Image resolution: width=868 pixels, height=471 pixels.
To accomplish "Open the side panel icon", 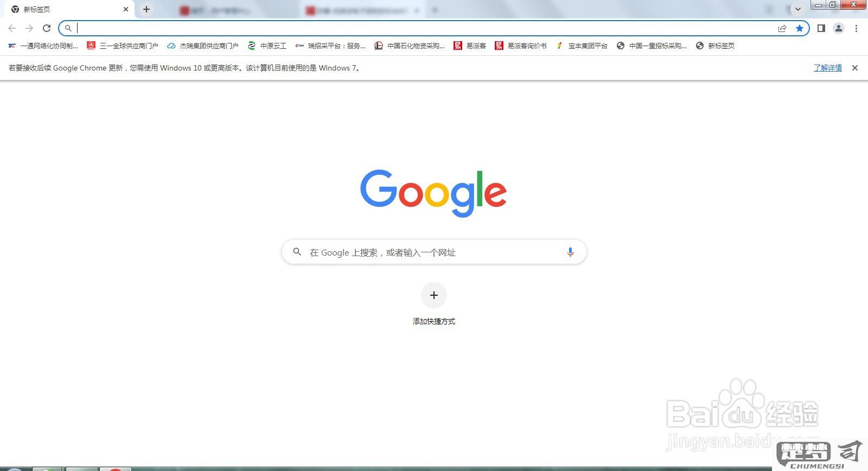I will (821, 28).
